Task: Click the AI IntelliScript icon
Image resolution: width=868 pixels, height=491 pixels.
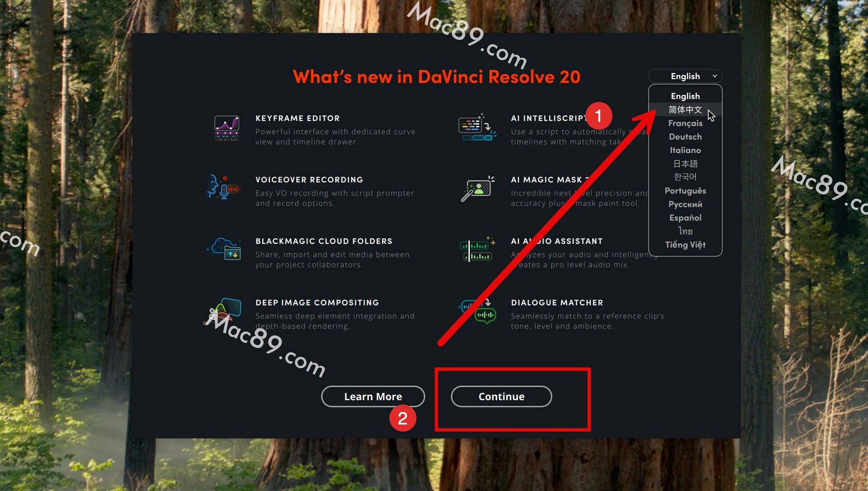Action: click(477, 128)
